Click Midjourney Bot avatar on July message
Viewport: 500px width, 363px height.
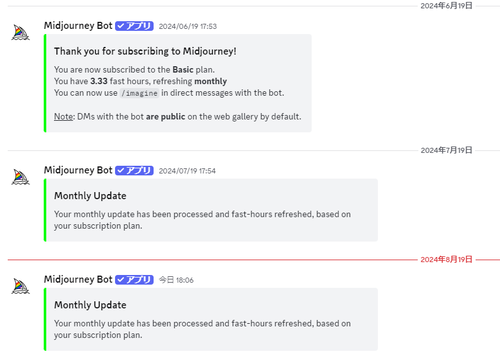(21, 177)
